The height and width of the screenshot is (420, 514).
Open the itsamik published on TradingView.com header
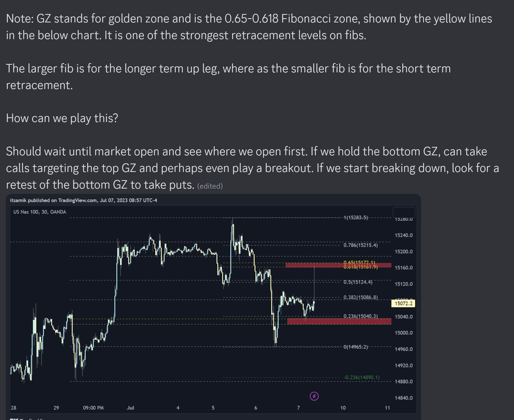coord(83,200)
